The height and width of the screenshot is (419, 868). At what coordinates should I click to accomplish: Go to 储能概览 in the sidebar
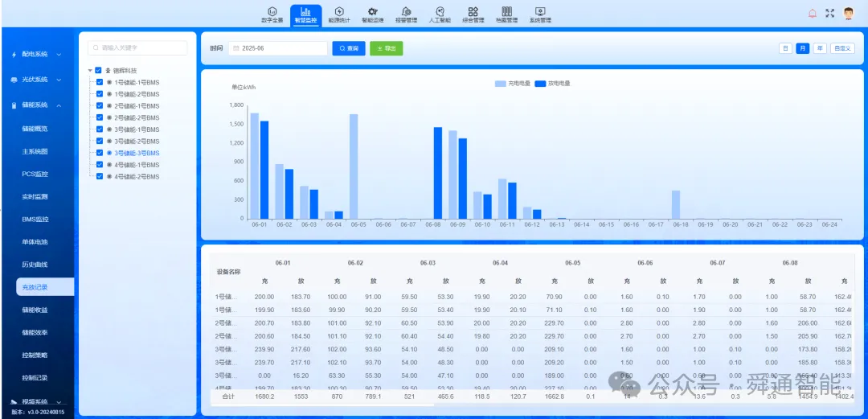coord(35,129)
